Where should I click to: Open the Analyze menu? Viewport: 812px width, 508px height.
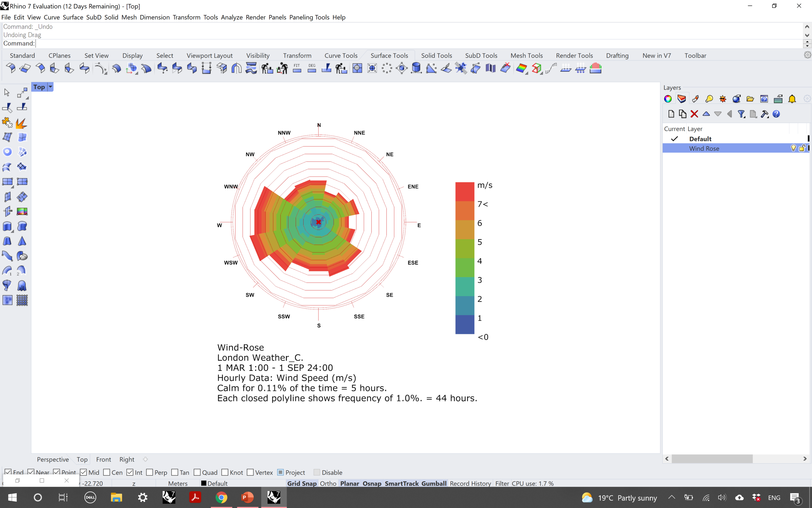(231, 17)
